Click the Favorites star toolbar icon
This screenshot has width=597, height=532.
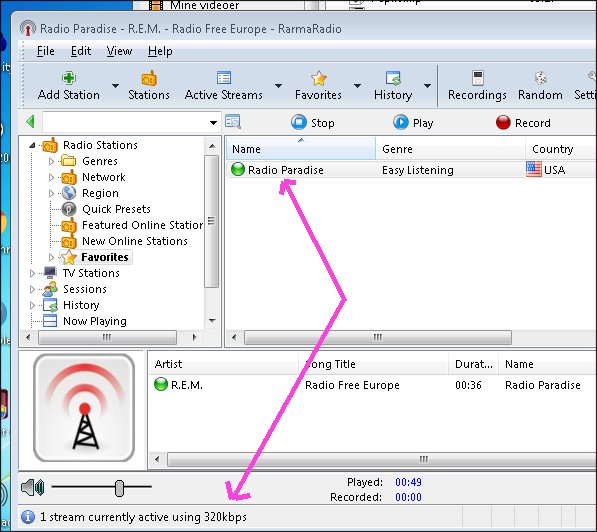(x=318, y=78)
